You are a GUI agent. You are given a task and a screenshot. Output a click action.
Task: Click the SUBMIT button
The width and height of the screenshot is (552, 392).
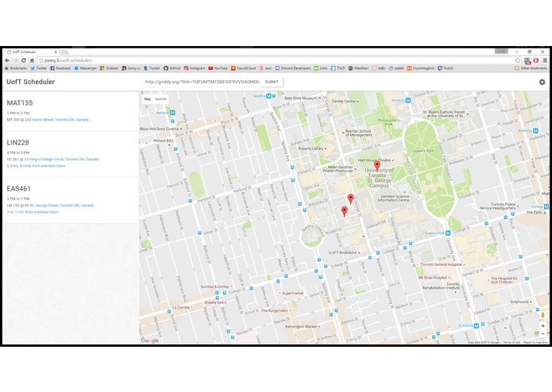(272, 82)
